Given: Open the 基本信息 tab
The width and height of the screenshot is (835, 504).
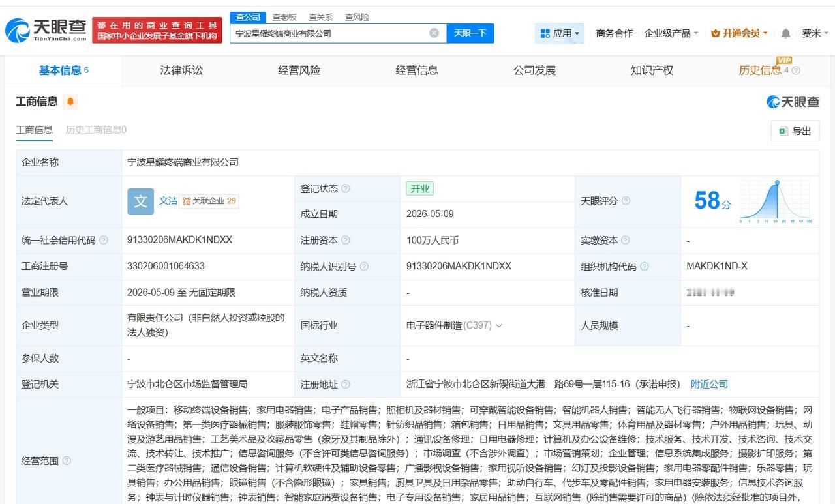Looking at the screenshot, I should click(x=63, y=70).
